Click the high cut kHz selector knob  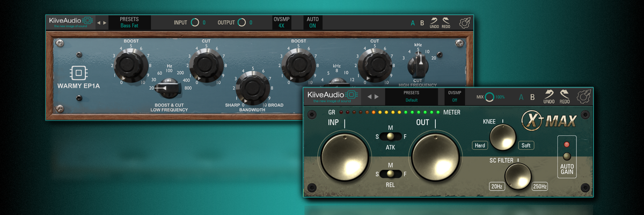click(x=418, y=66)
